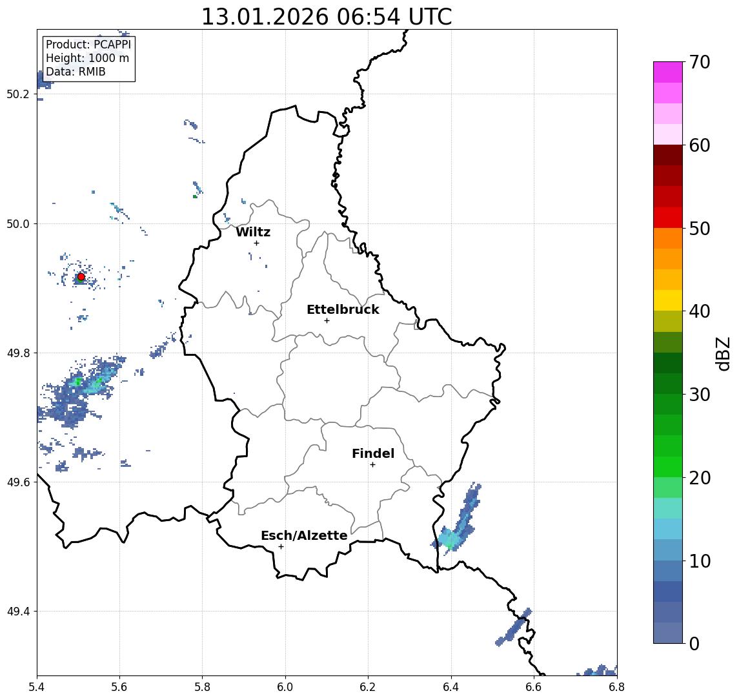Viewport: 739px width, 700px height.
Task: Click the Ettelbruck station label
Action: pos(343,309)
